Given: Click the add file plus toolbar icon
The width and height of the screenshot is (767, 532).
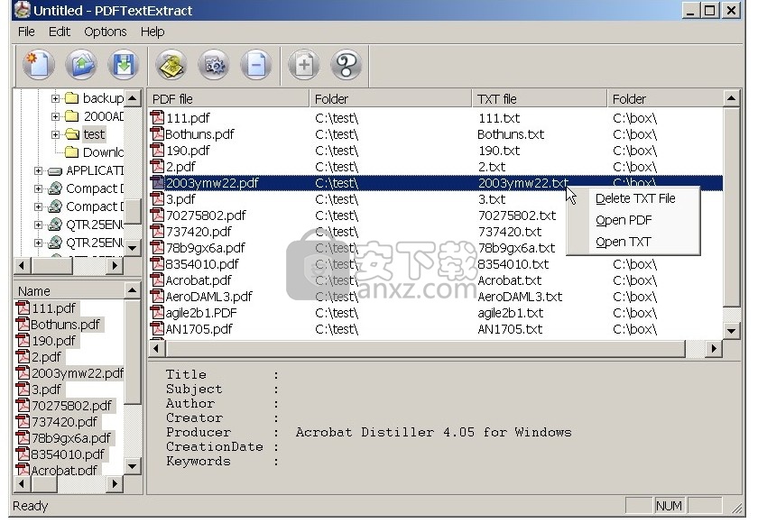Looking at the screenshot, I should 304,65.
